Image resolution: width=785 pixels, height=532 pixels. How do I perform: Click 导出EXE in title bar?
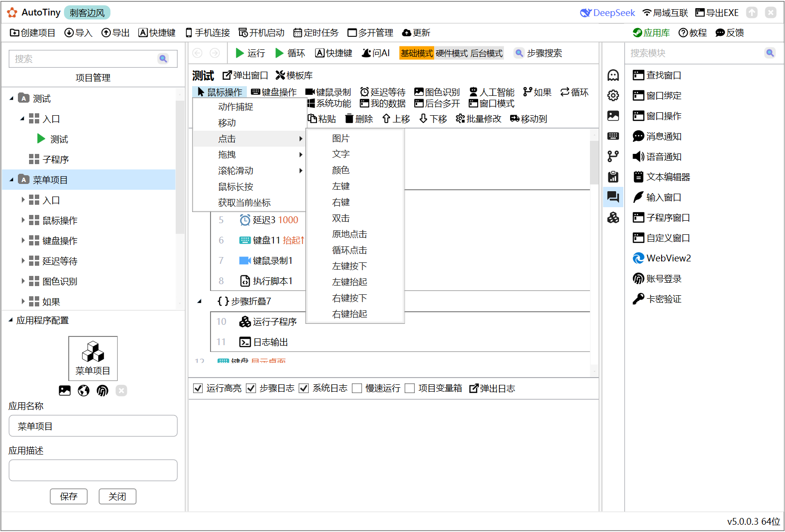pyautogui.click(x=717, y=13)
